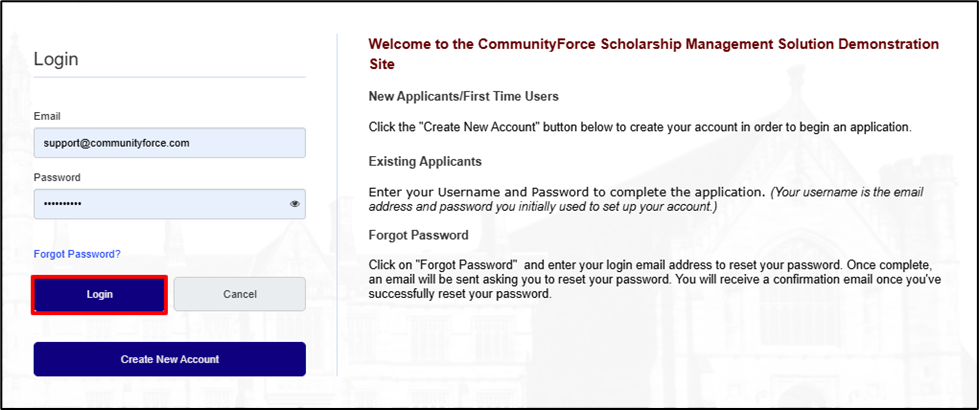Click the italic username note in parentheses
Viewport: 979px width, 410px height.
point(646,199)
